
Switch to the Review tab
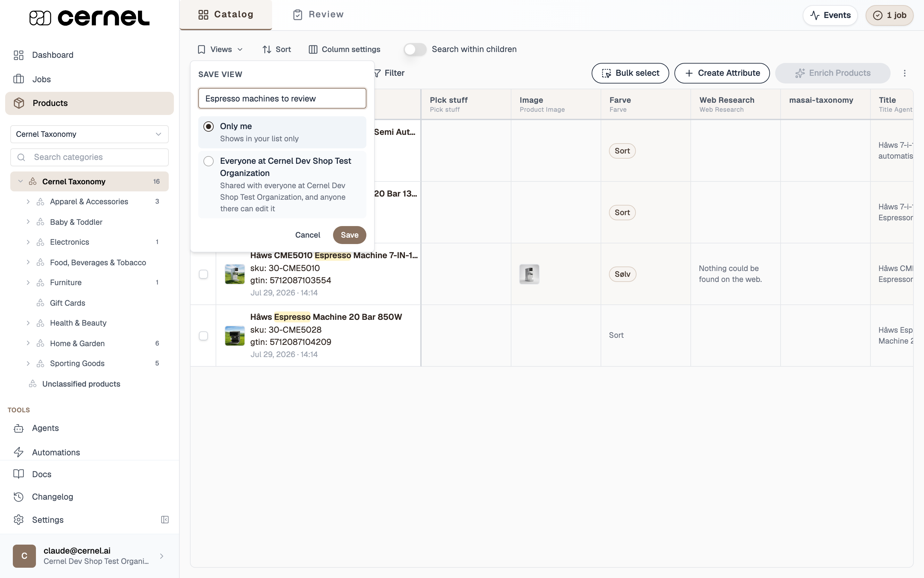click(319, 14)
